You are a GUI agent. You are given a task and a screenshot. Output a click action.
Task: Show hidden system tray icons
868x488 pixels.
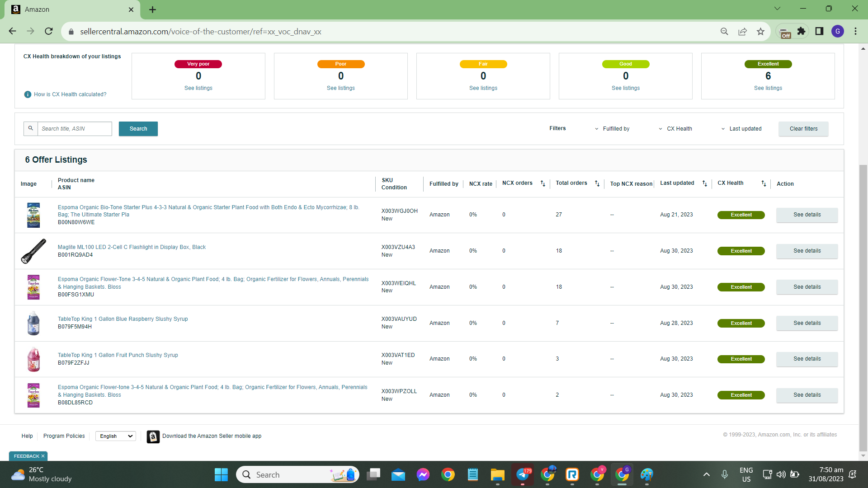coord(706,474)
